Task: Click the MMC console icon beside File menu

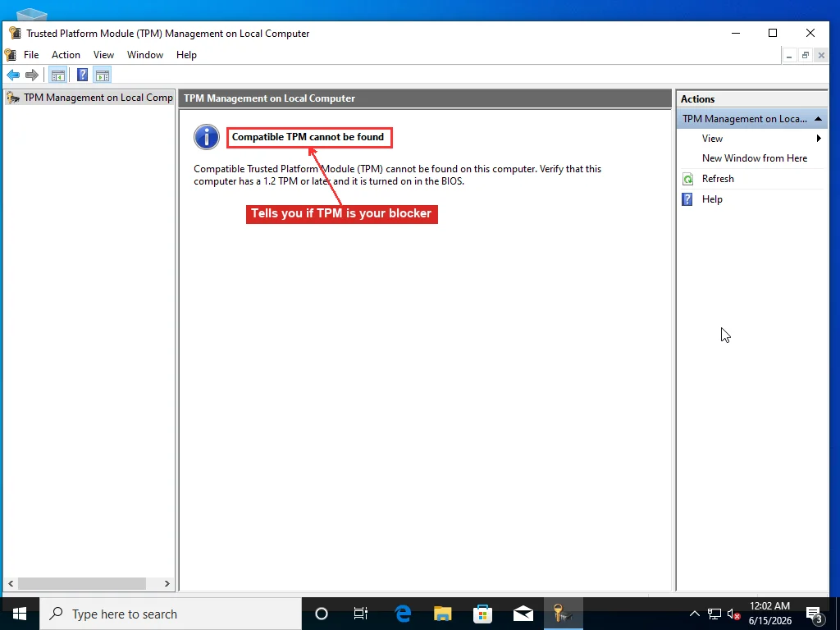Action: (x=10, y=55)
